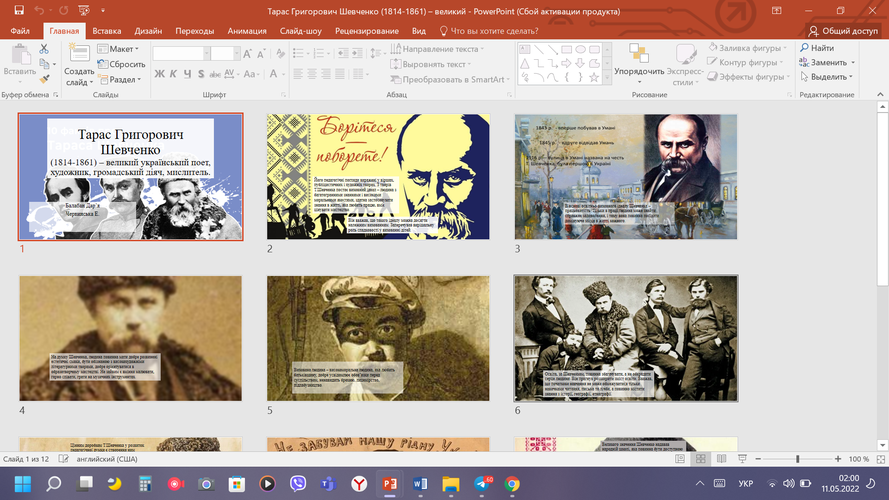
Task: Cut selection with the scissors icon
Action: point(44,49)
